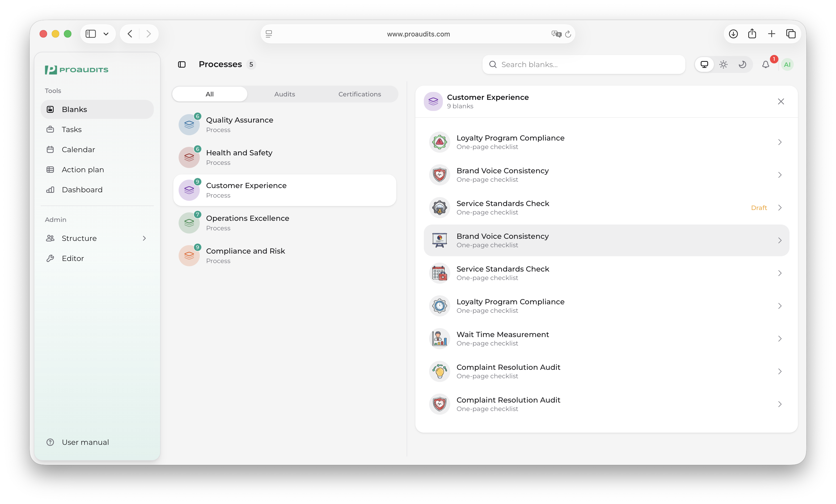Click the draft Service Standards Check icon
Image resolution: width=836 pixels, height=504 pixels.
pos(439,208)
